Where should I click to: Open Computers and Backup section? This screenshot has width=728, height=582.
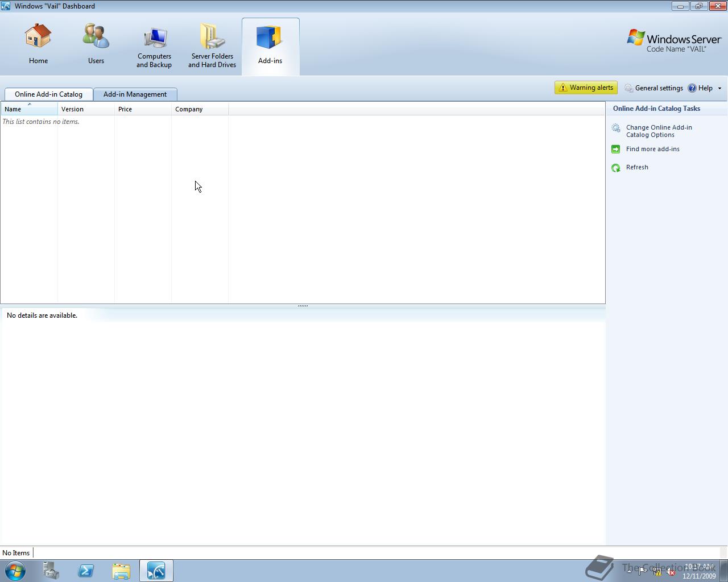154,47
